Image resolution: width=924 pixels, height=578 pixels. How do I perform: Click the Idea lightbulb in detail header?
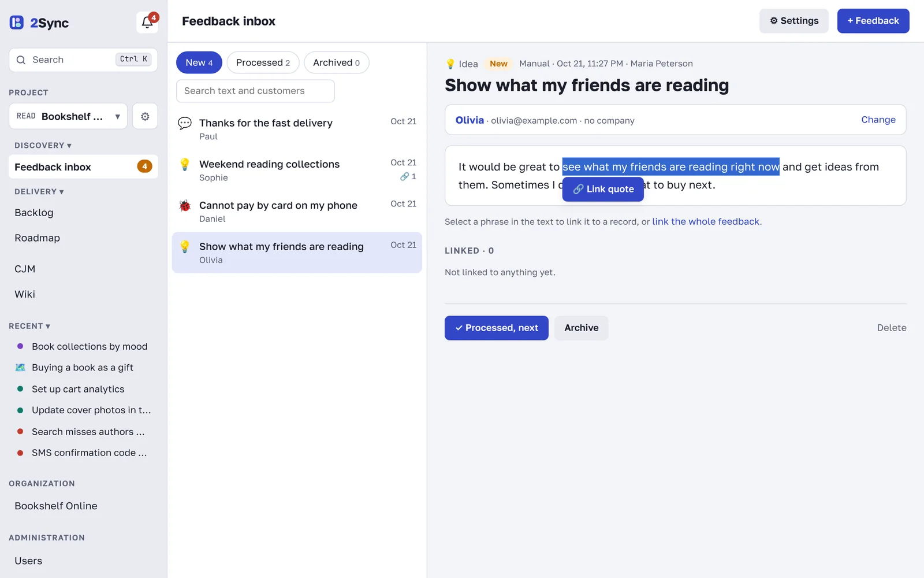pyautogui.click(x=450, y=64)
